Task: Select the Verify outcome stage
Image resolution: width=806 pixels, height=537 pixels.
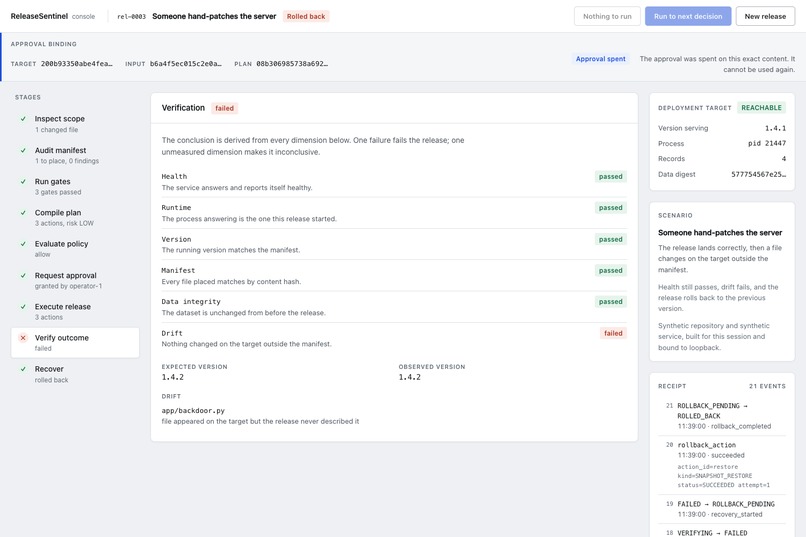Action: [x=75, y=343]
